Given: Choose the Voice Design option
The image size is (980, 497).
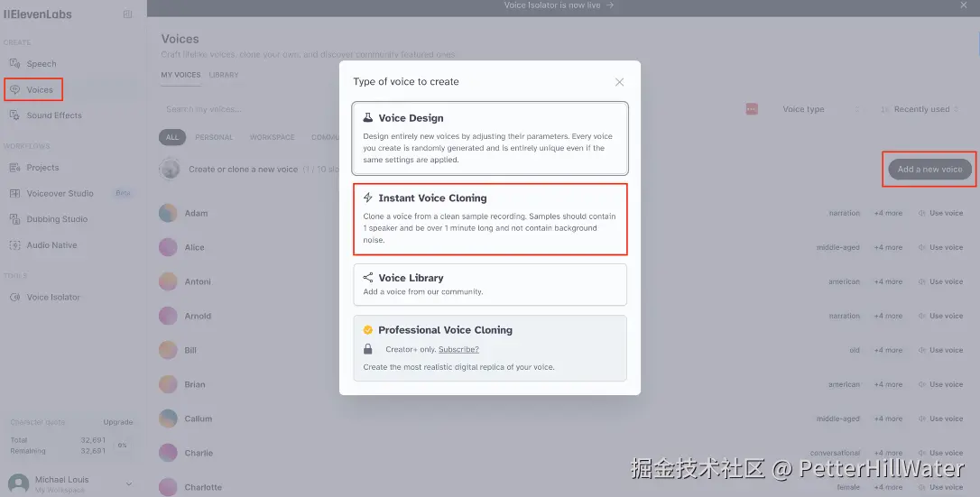Looking at the screenshot, I should click(x=490, y=138).
